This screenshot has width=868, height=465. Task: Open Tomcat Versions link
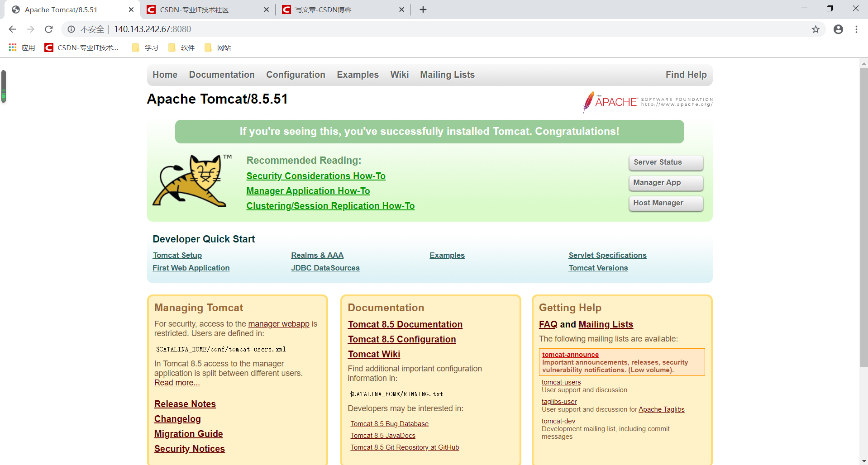(x=598, y=268)
